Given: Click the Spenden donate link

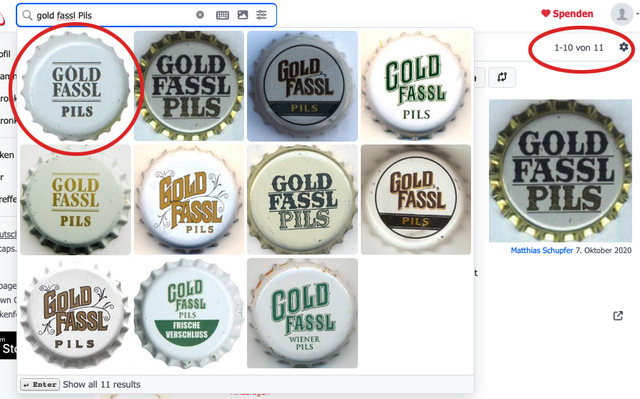Looking at the screenshot, I should tap(567, 13).
